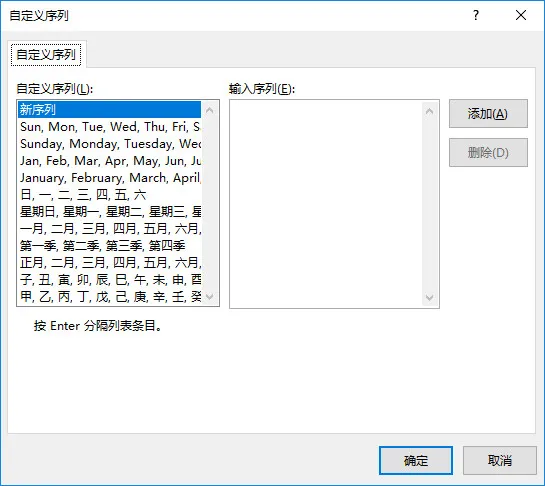Click custom list scrollbar up arrow

click(210, 111)
